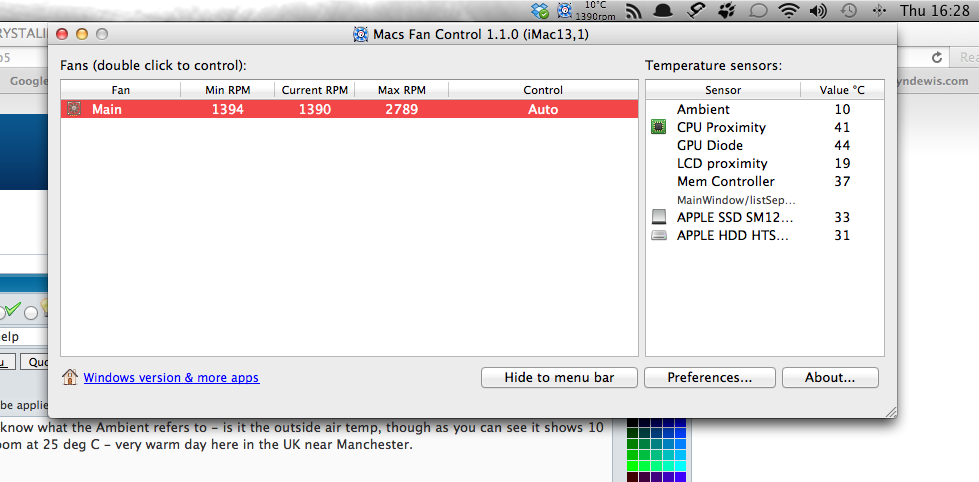Open Preferences...
The height and width of the screenshot is (482, 979).
[x=710, y=378]
